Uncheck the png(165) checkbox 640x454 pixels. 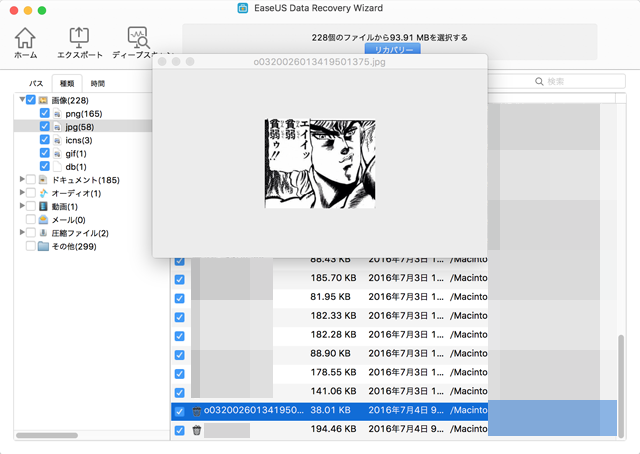44,113
